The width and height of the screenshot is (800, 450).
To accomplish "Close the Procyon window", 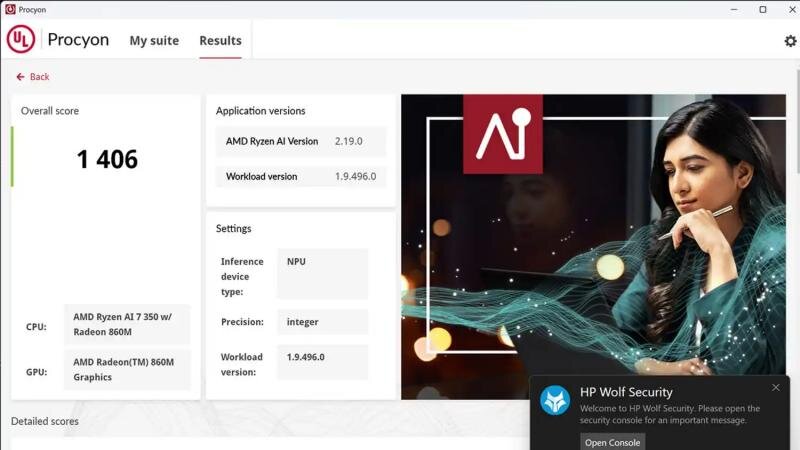I will pyautogui.click(x=789, y=9).
